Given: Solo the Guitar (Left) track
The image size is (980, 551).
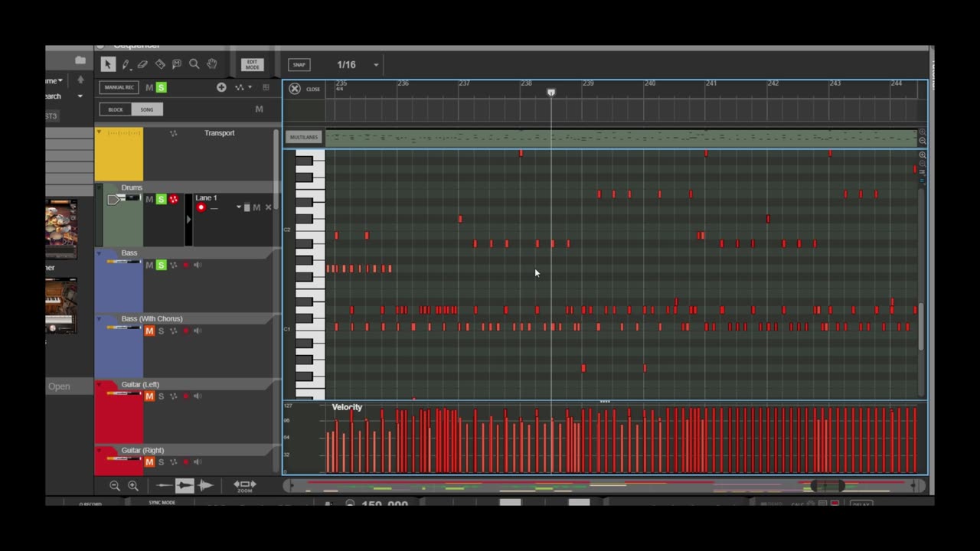Looking at the screenshot, I should coord(161,396).
